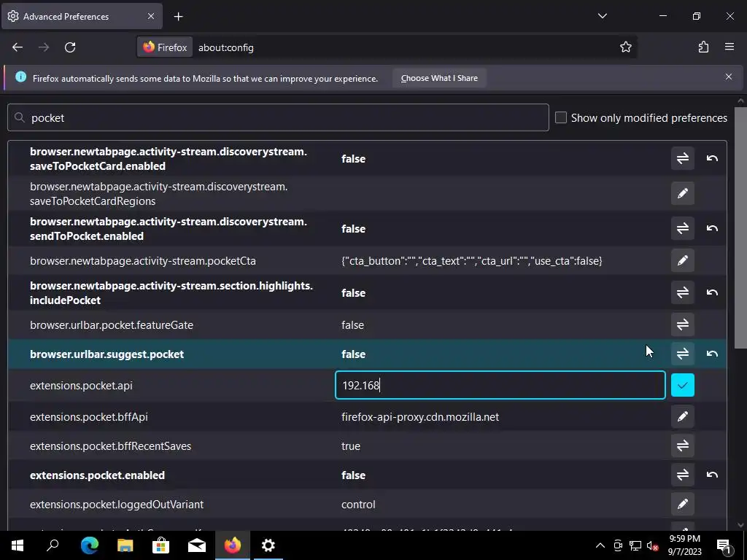The image size is (747, 560).
Task: Dismiss the data sharing notification bar
Action: pyautogui.click(x=729, y=77)
